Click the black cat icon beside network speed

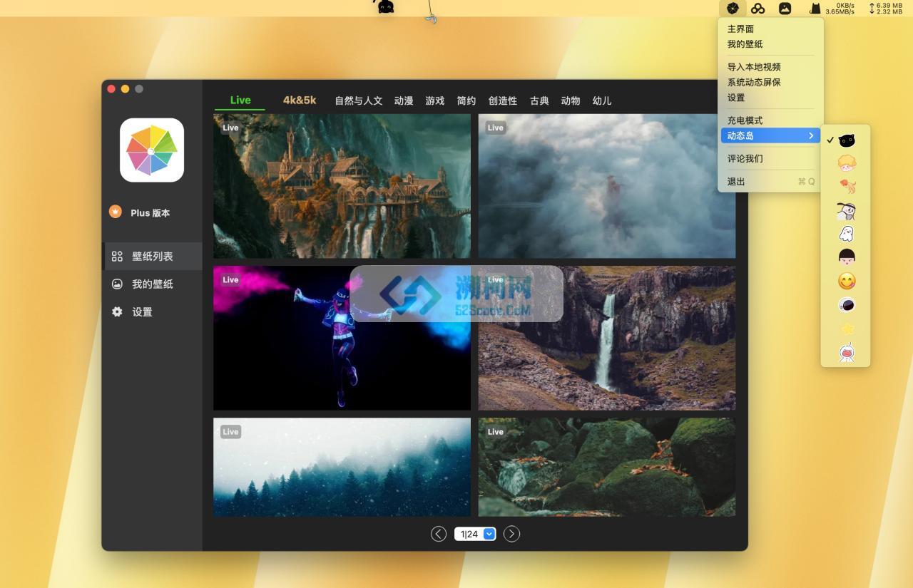coord(815,9)
